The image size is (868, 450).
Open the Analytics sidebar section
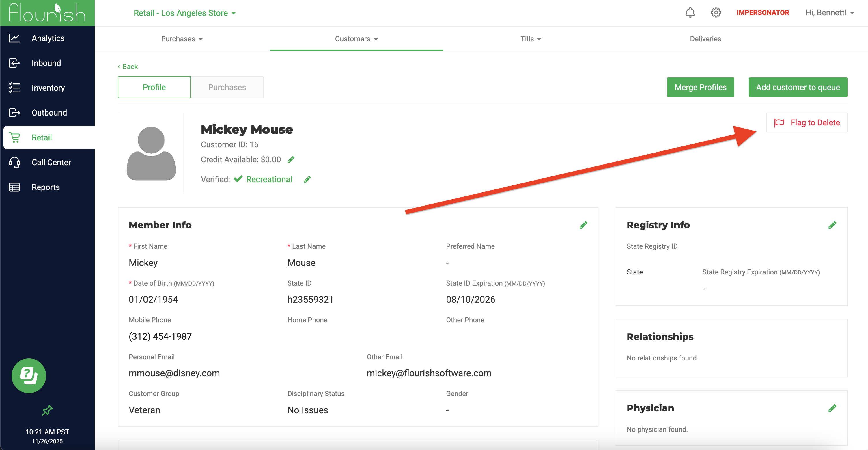pos(48,38)
